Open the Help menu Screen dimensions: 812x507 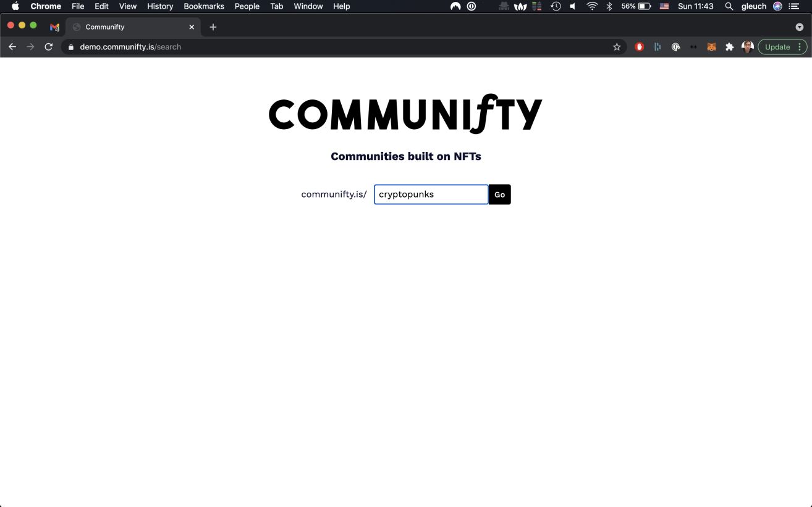[x=342, y=6]
